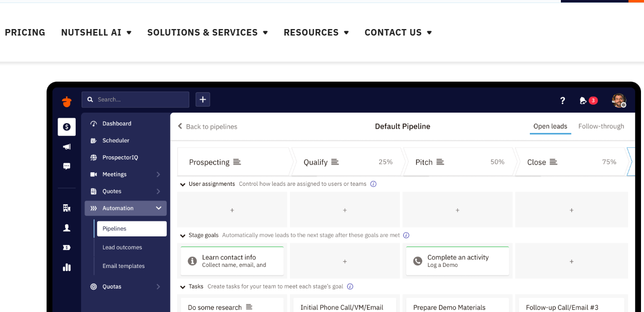Add a stage goal for Close stage
Viewport: 644px width, 312px height.
tap(571, 261)
